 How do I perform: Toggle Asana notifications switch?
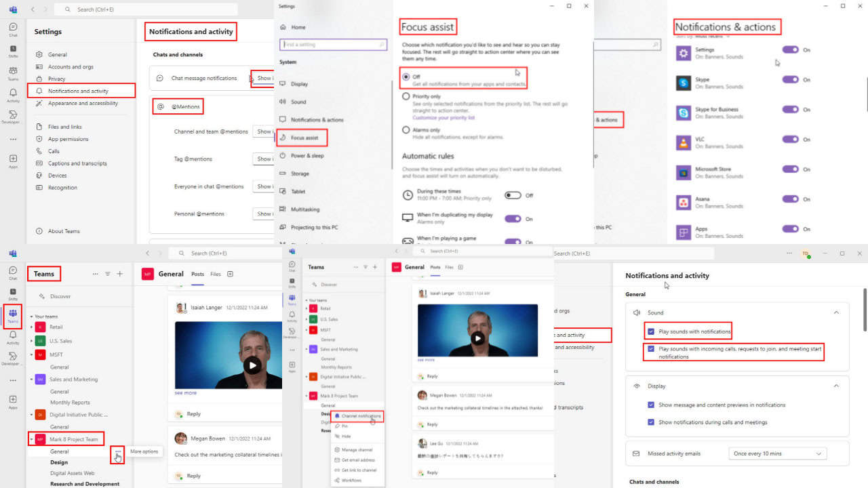click(790, 199)
